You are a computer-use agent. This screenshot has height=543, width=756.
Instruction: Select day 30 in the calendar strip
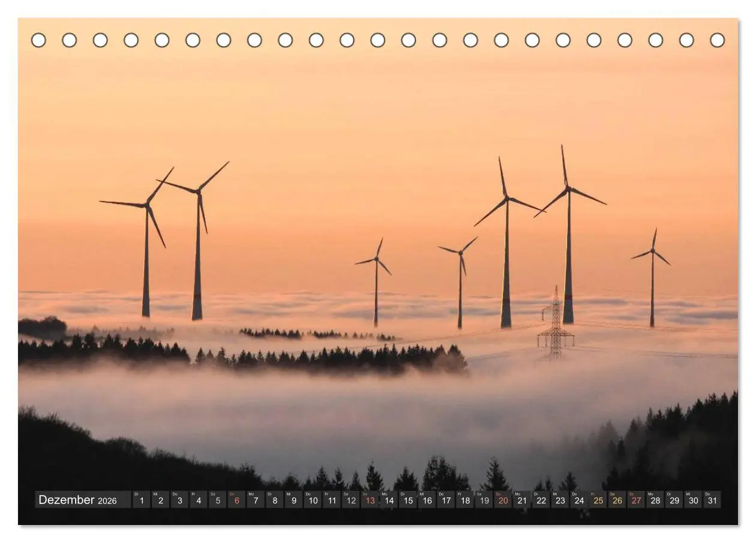click(x=694, y=500)
